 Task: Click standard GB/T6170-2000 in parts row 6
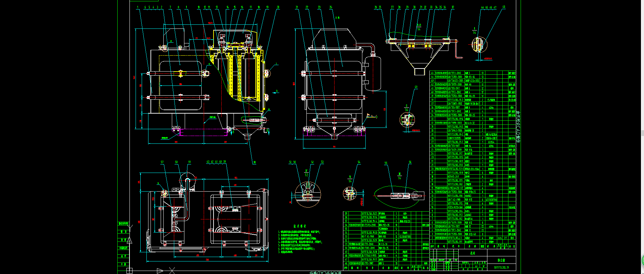[x=455, y=222]
